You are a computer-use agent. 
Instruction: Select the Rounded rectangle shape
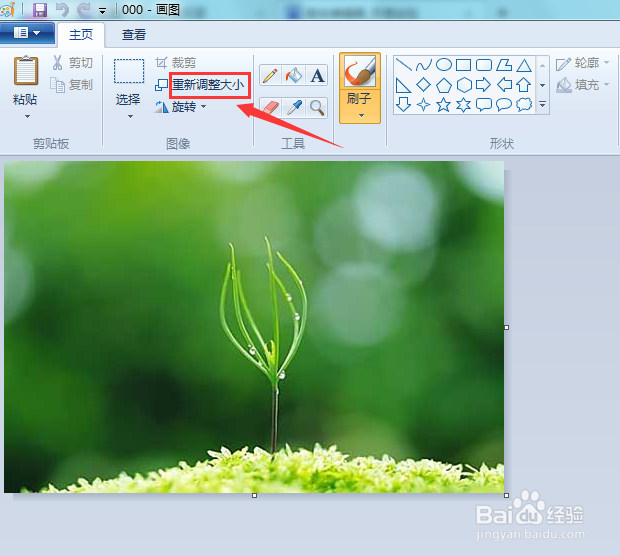tap(484, 64)
